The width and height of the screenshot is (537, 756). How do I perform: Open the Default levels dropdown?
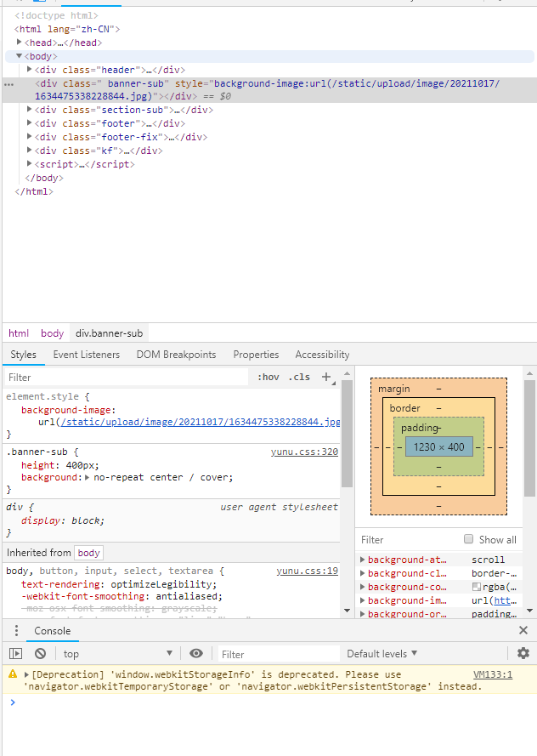382,654
